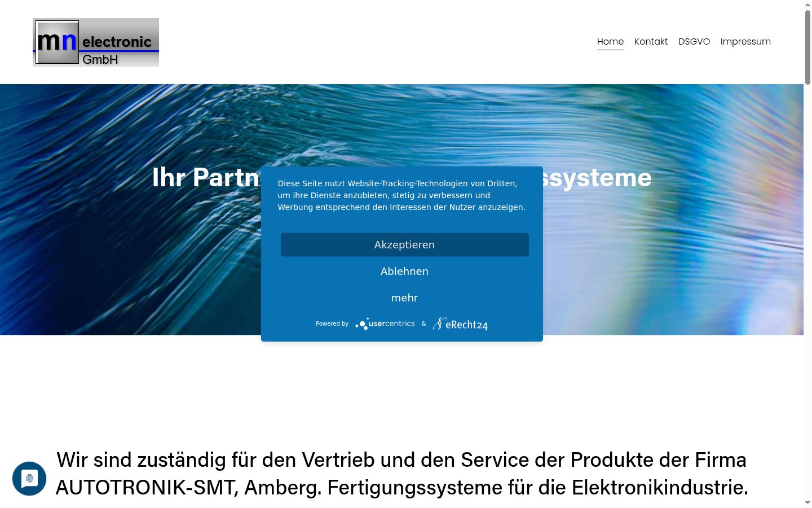Open the Kontakt menu item
The width and height of the screenshot is (812, 508).
pyautogui.click(x=651, y=41)
